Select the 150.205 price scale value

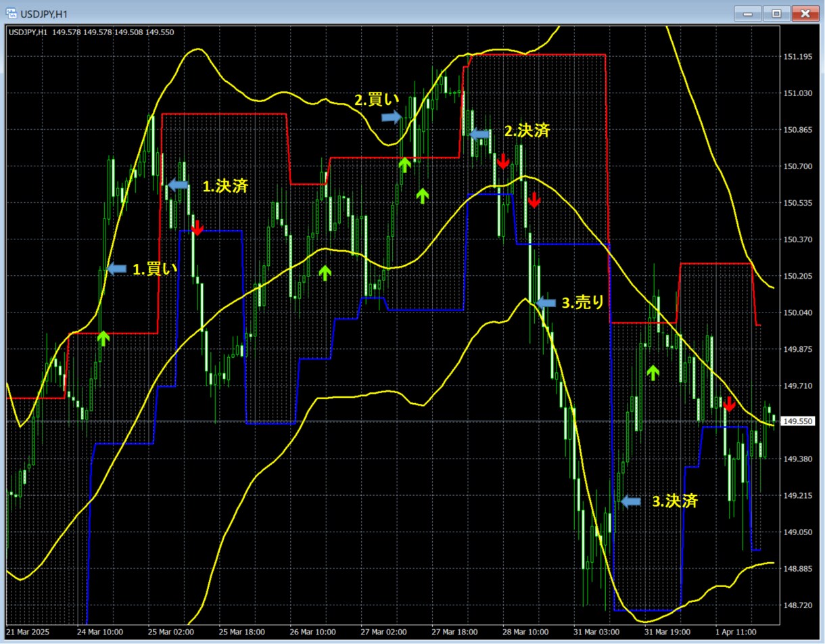pyautogui.click(x=797, y=276)
